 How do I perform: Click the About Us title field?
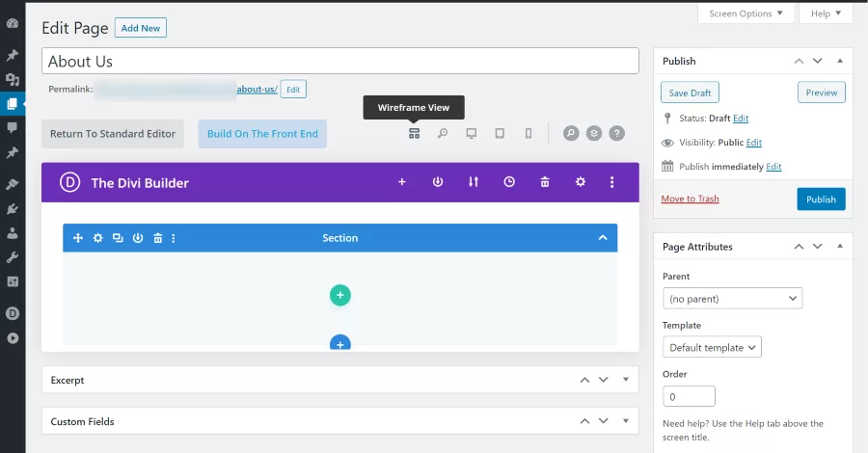point(339,61)
